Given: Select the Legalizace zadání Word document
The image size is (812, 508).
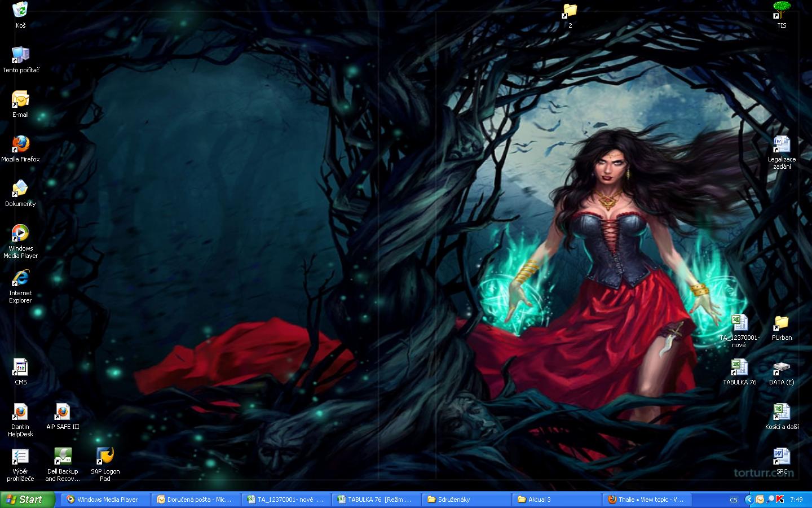Looking at the screenshot, I should click(x=782, y=145).
